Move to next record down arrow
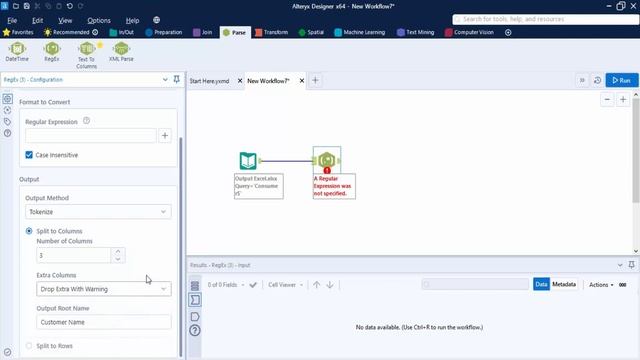Screen dimensions: 640x360 click(x=330, y=284)
